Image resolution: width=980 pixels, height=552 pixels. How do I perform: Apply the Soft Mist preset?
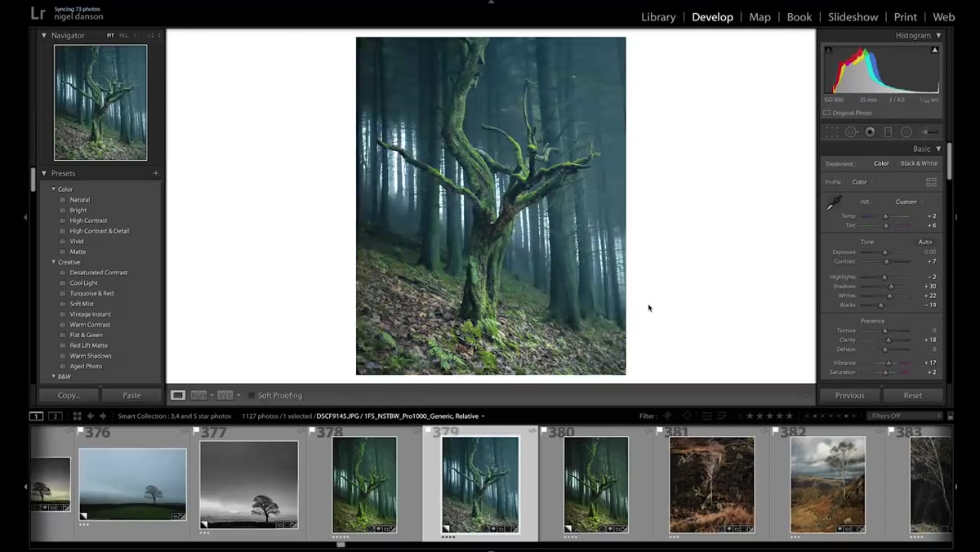82,304
